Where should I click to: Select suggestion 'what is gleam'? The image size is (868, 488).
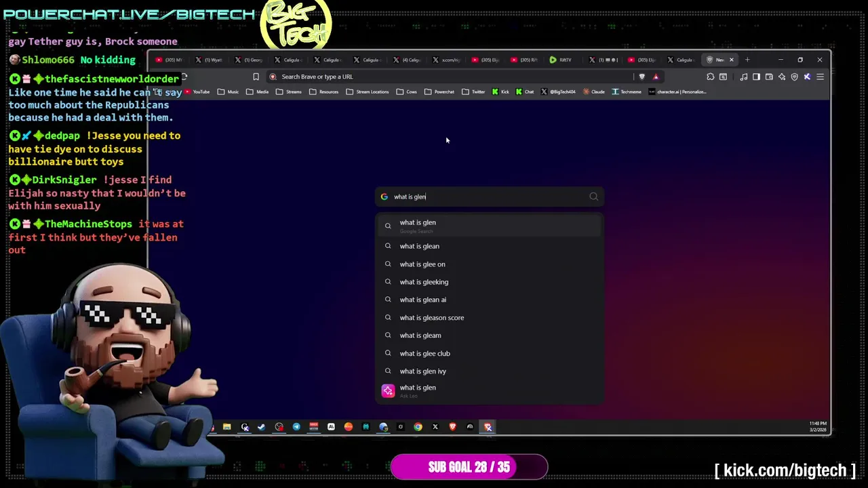[x=490, y=335]
